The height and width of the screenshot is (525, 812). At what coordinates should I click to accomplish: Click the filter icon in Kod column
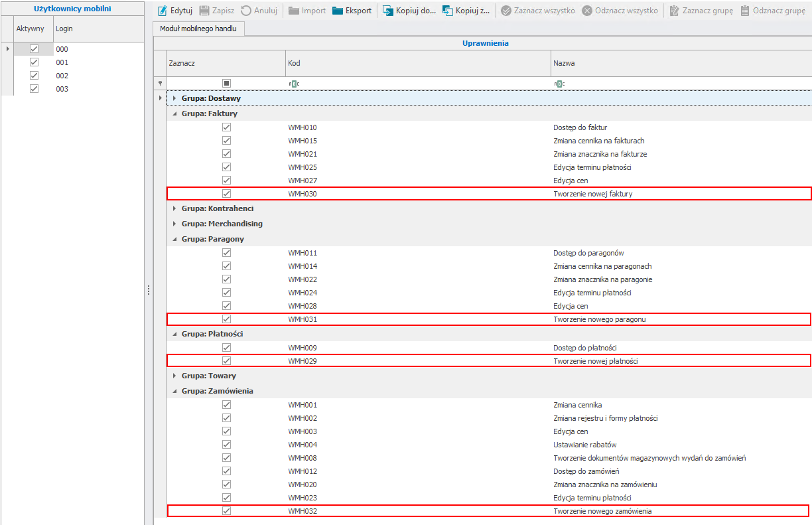(x=294, y=84)
